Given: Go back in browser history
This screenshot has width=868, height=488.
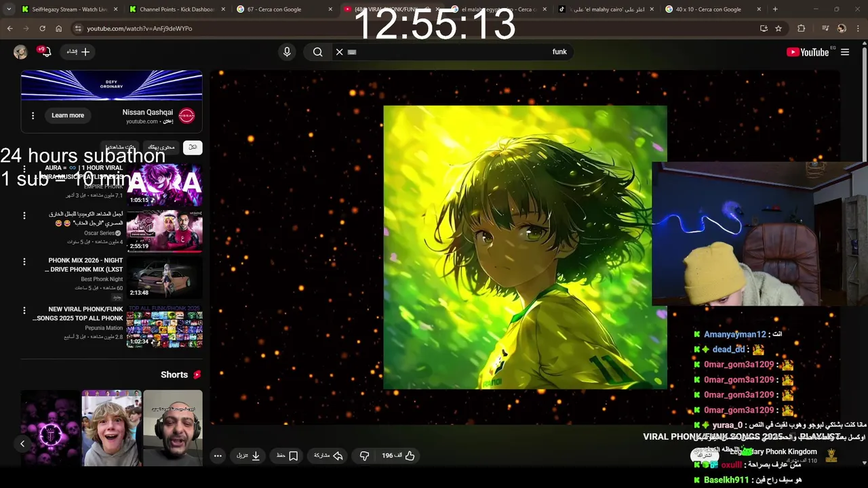Looking at the screenshot, I should coord(9,28).
